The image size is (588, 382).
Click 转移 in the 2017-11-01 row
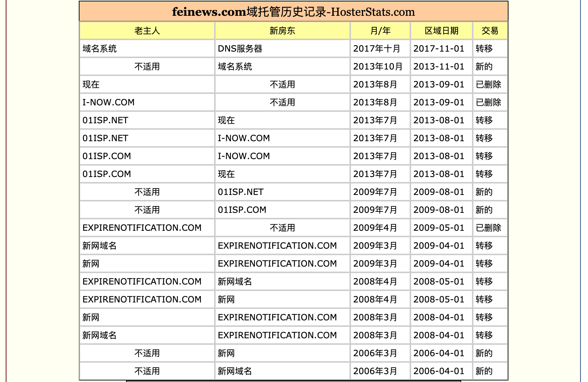tap(484, 49)
